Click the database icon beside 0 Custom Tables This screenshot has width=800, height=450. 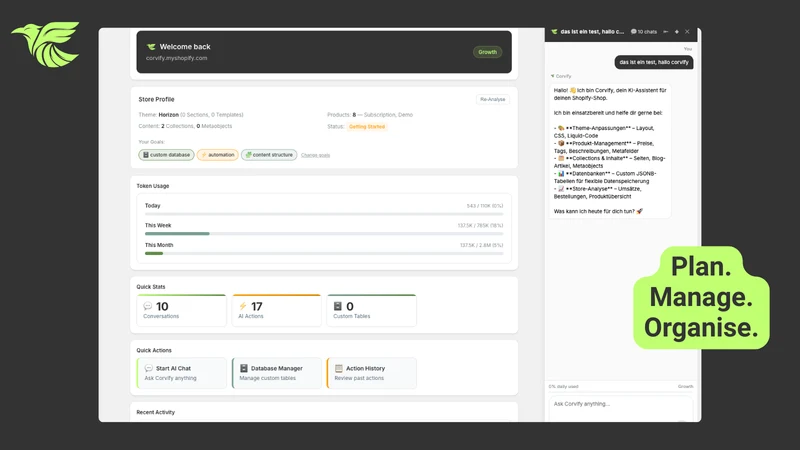point(337,306)
